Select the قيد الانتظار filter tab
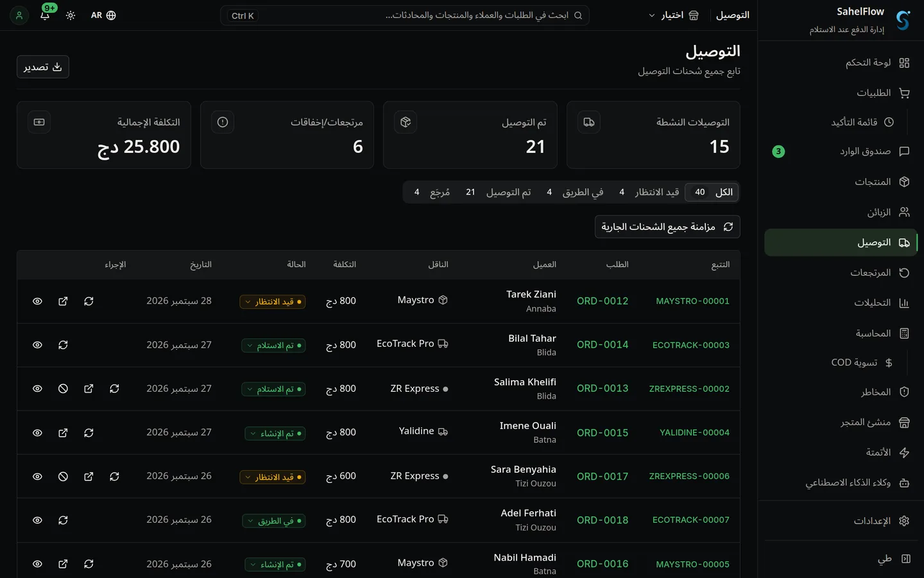 pyautogui.click(x=648, y=192)
